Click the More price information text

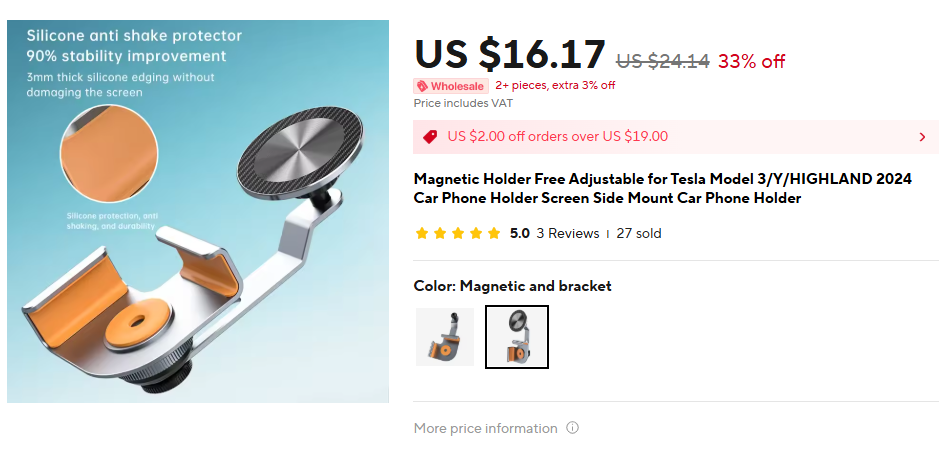click(x=486, y=428)
